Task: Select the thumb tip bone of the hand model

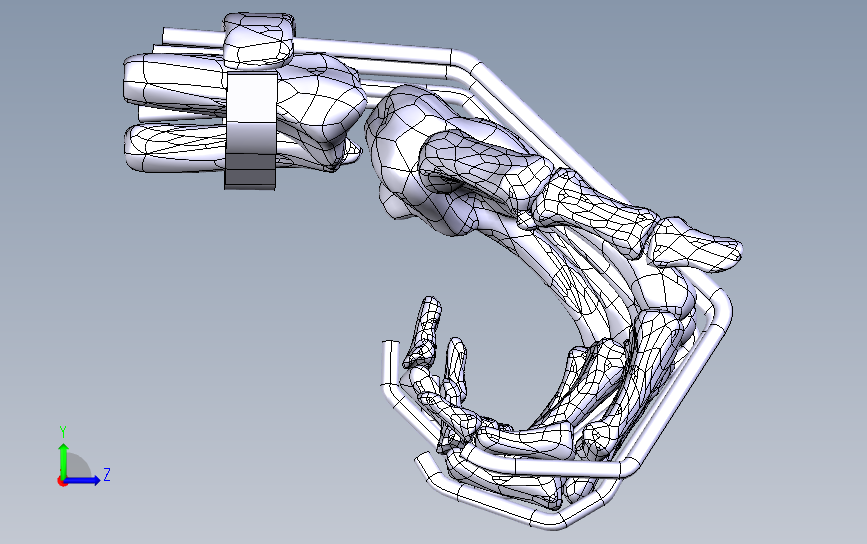Action: (x=696, y=245)
